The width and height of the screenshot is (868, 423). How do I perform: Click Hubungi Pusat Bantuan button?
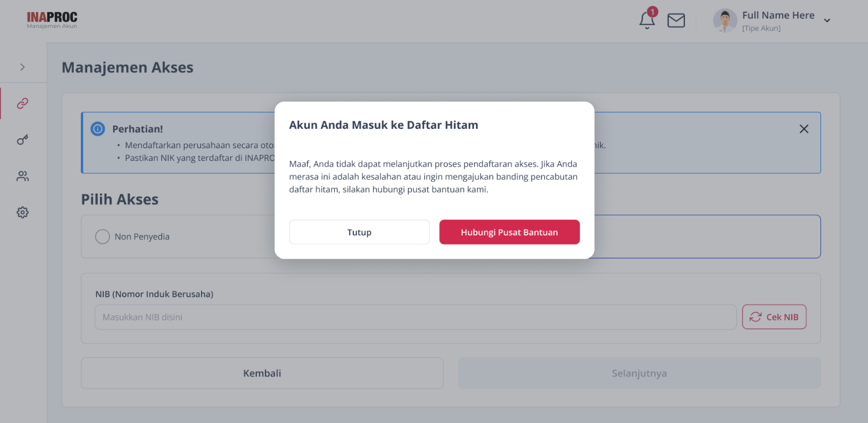pos(510,232)
